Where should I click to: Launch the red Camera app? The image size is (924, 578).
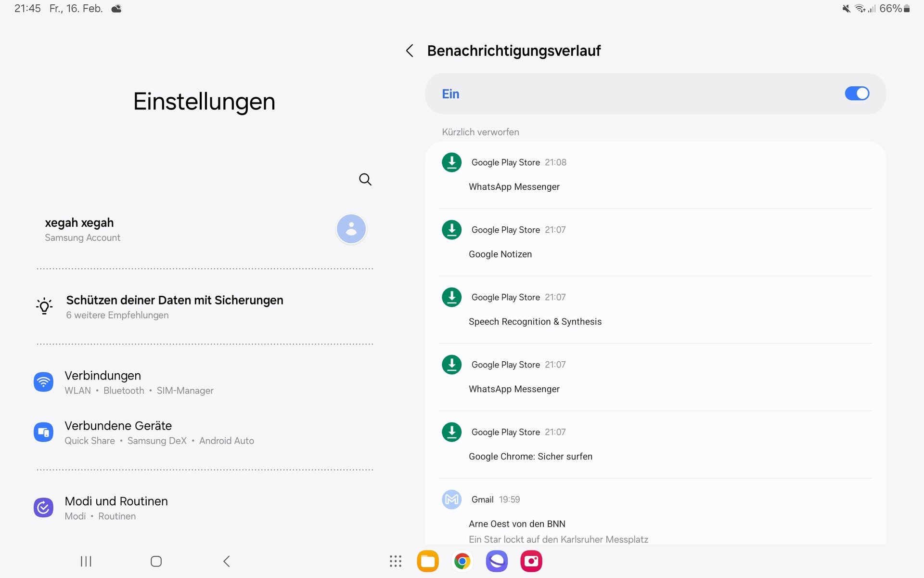point(531,561)
